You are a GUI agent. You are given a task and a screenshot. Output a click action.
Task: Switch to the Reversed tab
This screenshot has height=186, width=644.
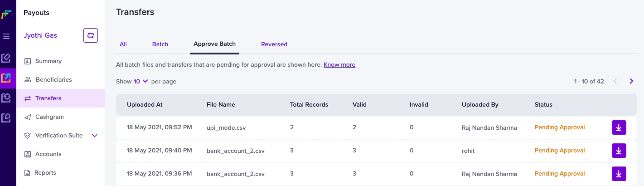click(x=274, y=44)
